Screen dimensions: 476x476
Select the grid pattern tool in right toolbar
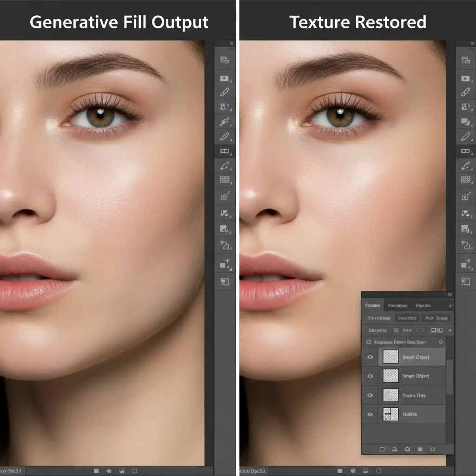point(465,179)
